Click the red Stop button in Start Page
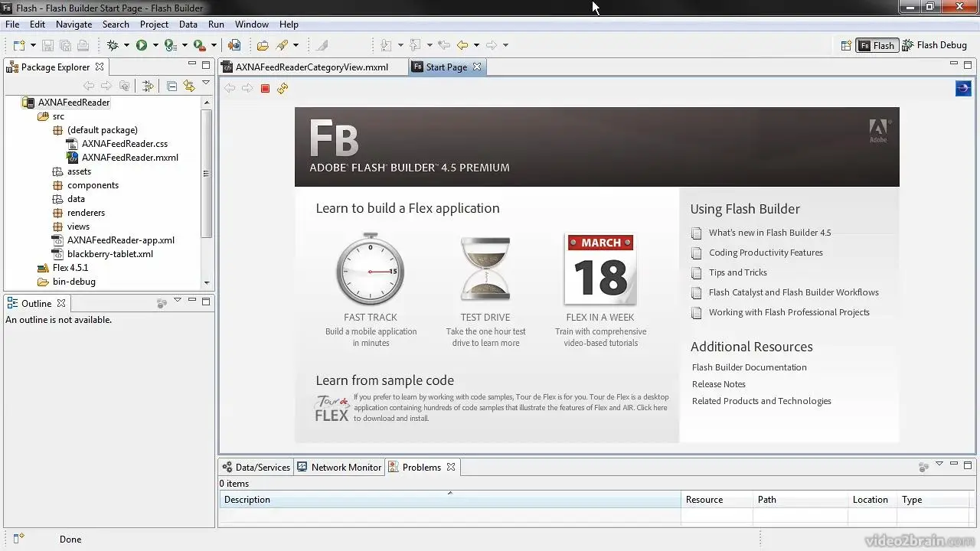Image resolution: width=980 pixels, height=551 pixels. (265, 89)
